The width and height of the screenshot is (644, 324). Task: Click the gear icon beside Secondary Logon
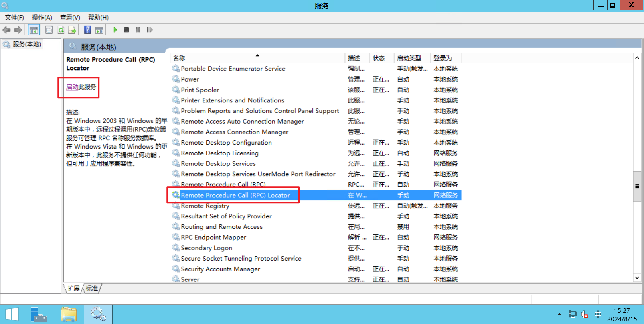176,248
